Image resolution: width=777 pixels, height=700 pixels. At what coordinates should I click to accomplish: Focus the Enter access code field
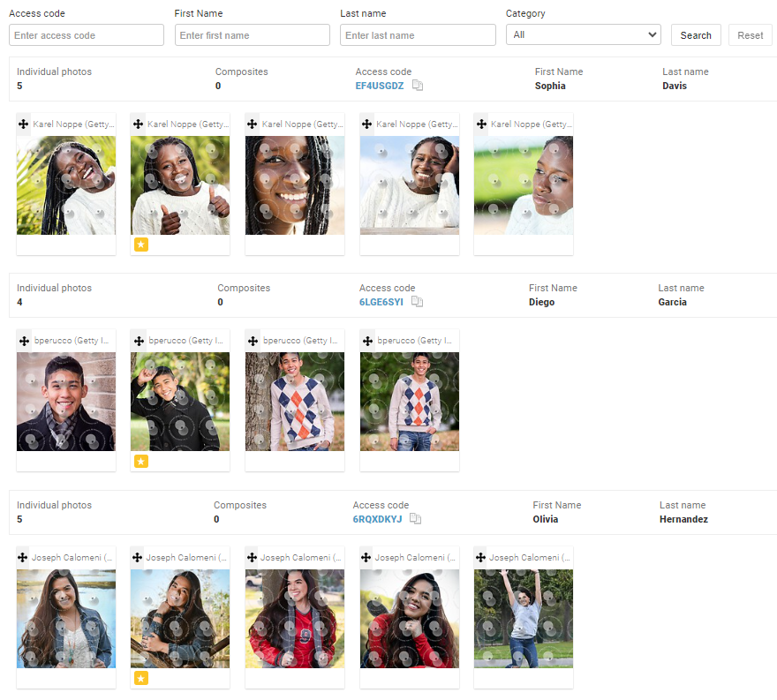(x=87, y=35)
